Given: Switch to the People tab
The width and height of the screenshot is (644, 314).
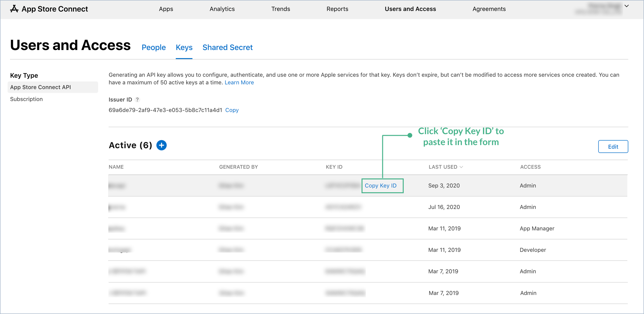Looking at the screenshot, I should pyautogui.click(x=153, y=48).
